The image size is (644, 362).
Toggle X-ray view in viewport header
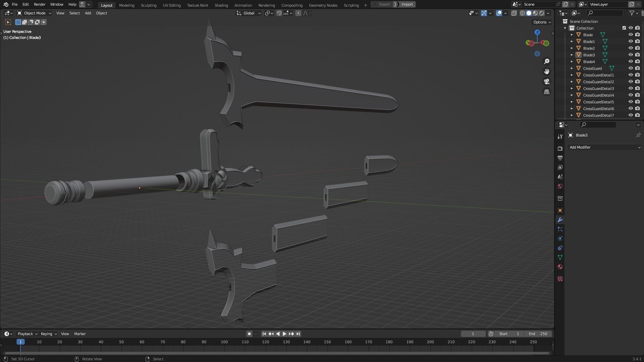point(514,13)
